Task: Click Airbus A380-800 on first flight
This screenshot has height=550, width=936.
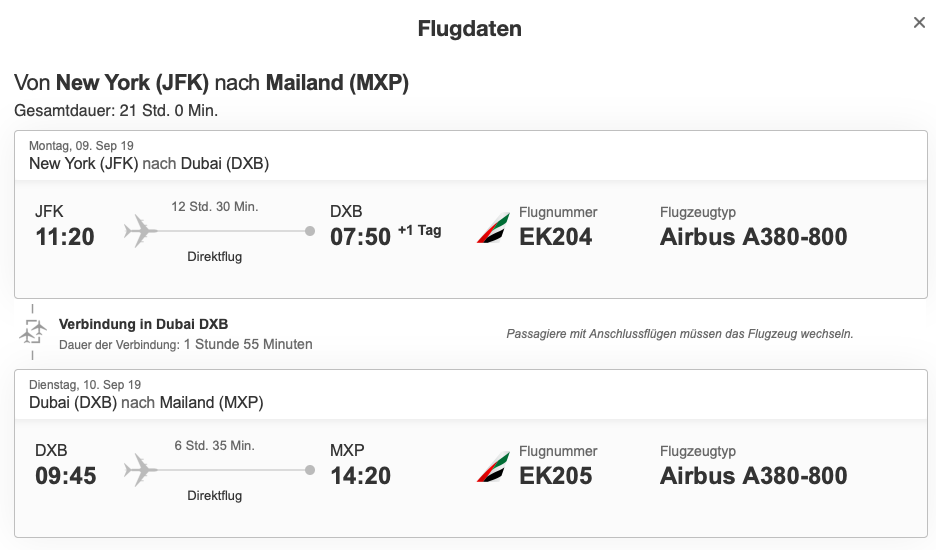Action: point(753,237)
